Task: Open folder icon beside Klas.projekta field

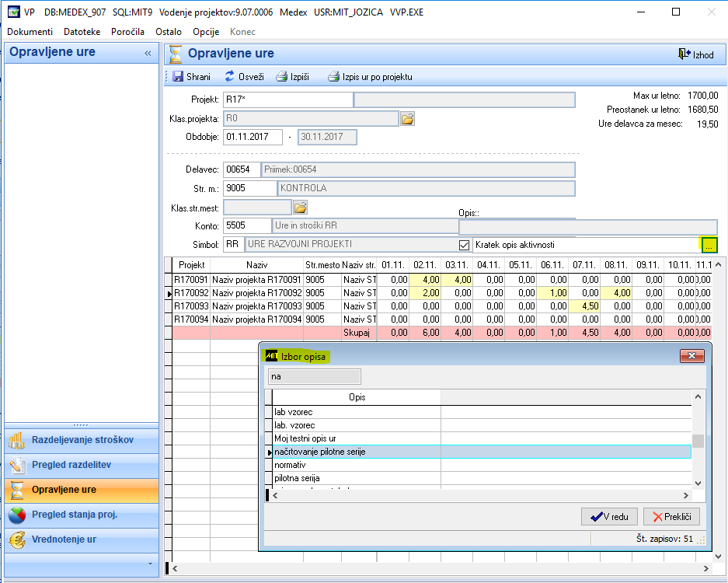Action: point(408,119)
